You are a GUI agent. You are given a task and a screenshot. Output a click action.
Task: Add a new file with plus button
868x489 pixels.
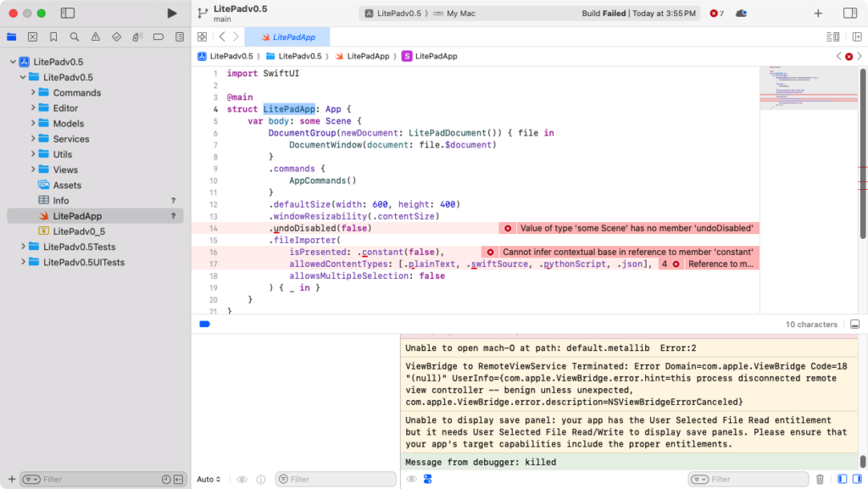coord(12,479)
